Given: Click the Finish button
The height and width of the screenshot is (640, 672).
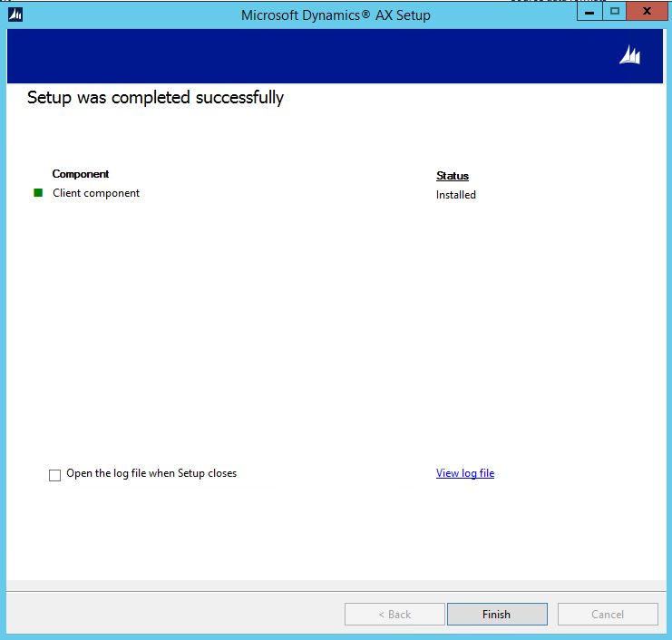Looking at the screenshot, I should (x=497, y=614).
